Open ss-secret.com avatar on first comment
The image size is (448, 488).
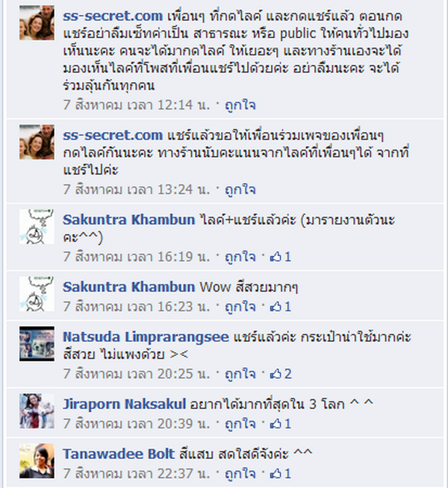point(37,22)
